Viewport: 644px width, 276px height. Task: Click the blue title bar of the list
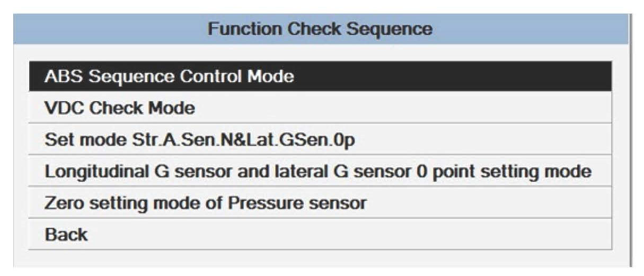click(x=320, y=29)
